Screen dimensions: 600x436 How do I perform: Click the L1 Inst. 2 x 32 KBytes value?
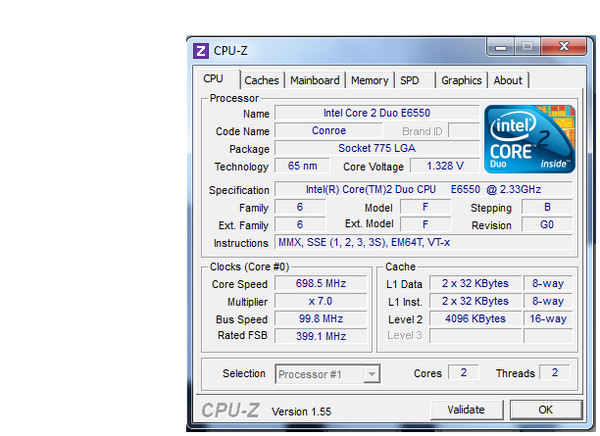[x=475, y=301]
